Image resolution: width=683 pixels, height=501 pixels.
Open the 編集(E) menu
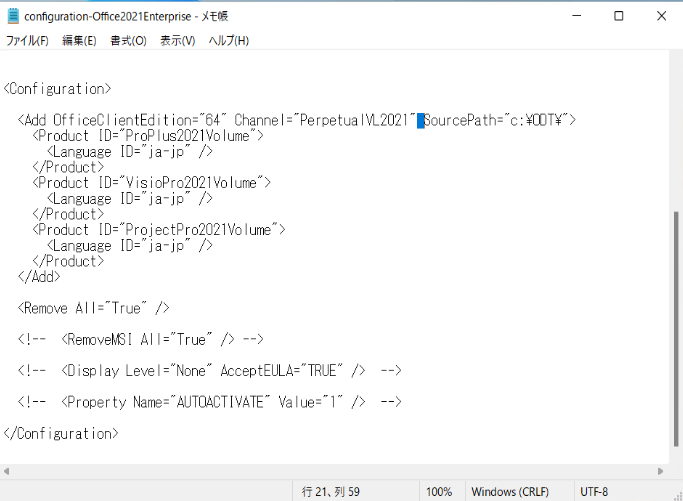coord(79,41)
